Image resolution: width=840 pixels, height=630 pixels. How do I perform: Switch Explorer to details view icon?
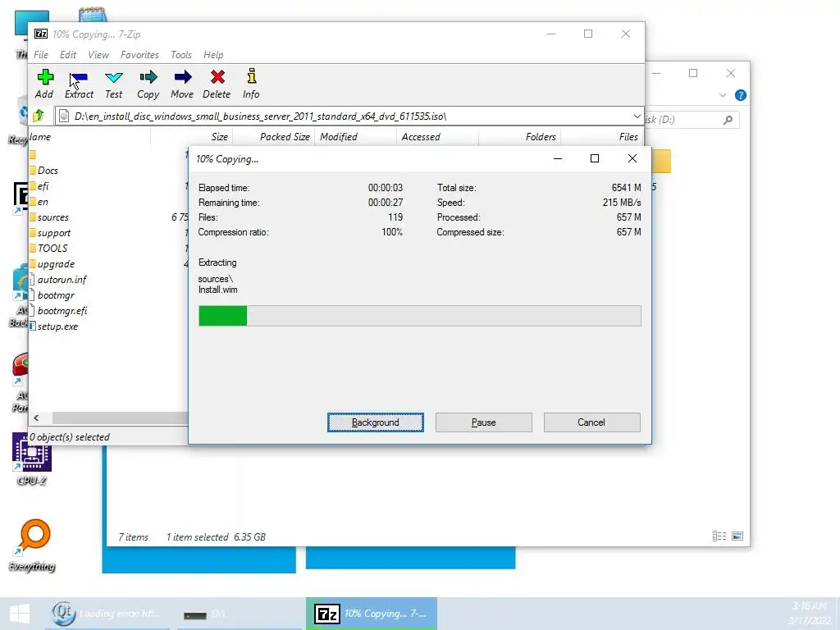pos(719,536)
